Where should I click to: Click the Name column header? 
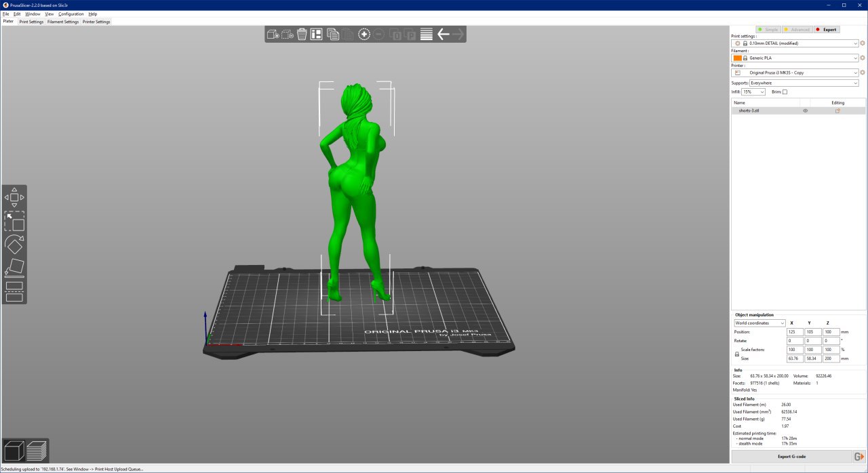point(739,102)
